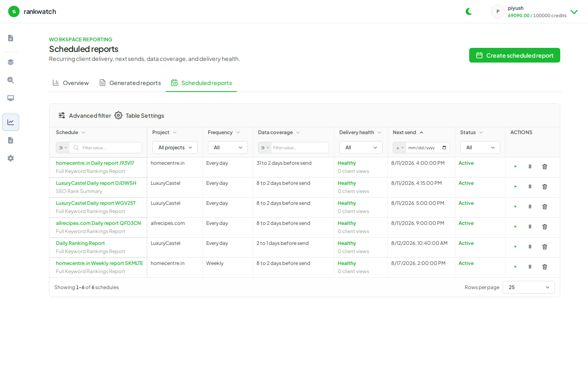Open the Frequency column header menu
Image resolution: width=588 pixels, height=368 pixels.
coord(238,132)
